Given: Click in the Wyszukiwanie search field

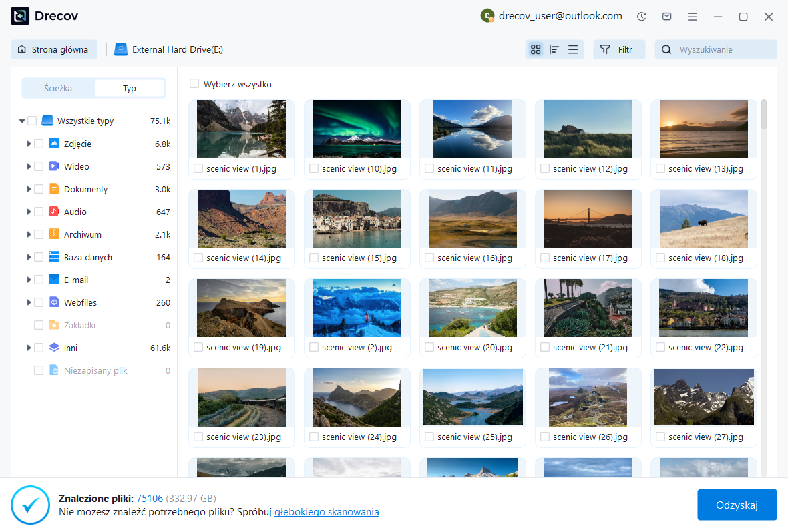Looking at the screenshot, I should pos(724,49).
